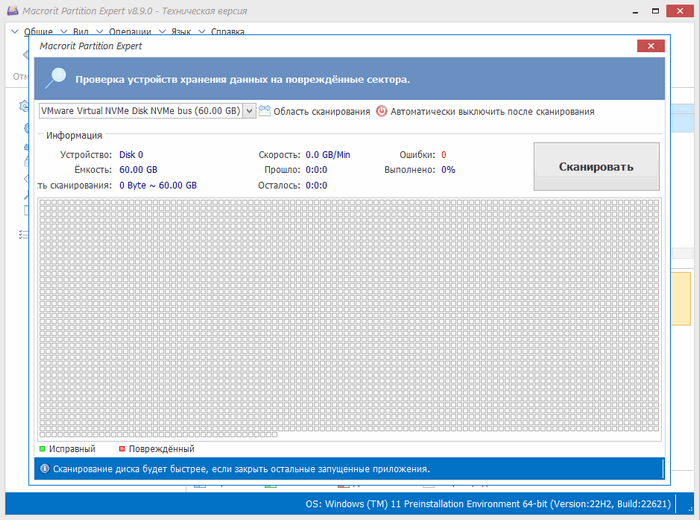Viewport: 700px width, 520px height.
Task: Close the bad sector scan dialog
Action: [650, 46]
